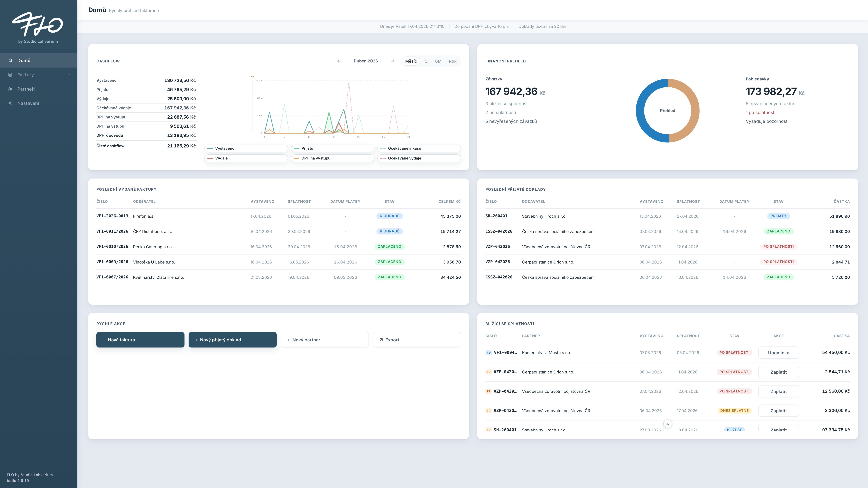This screenshot has width=868, height=488.
Task: Open received document SH-260401 in Poslední přijaté doklady
Action: 496,216
